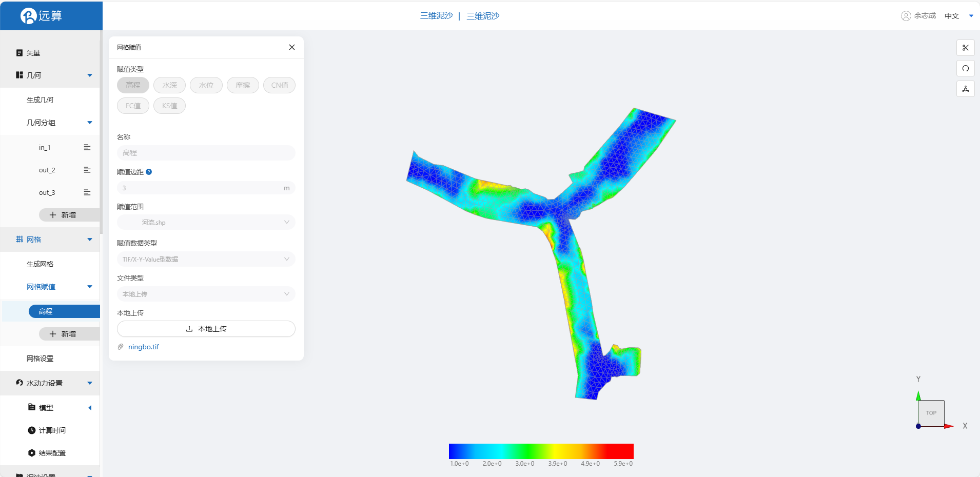This screenshot has width=980, height=477.
Task: Click the second 三维泥沙 header link
Action: 483,16
